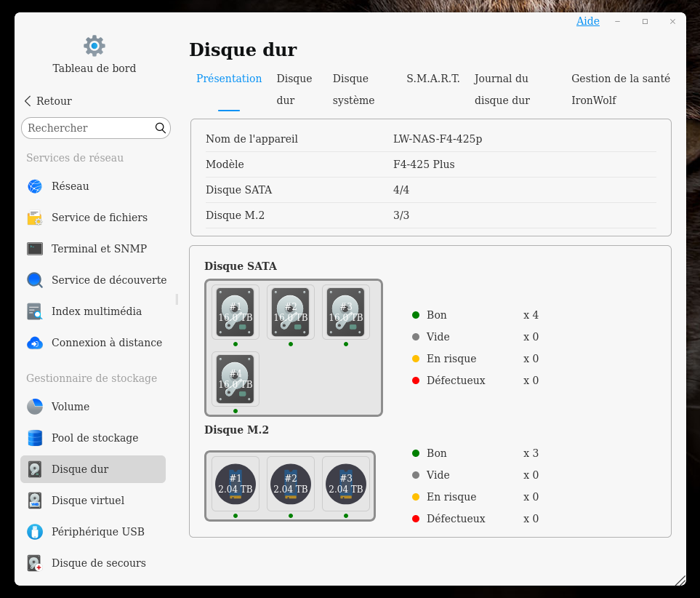Open the Disque de secours page
Image resolution: width=700 pixels, height=598 pixels.
[x=98, y=563]
